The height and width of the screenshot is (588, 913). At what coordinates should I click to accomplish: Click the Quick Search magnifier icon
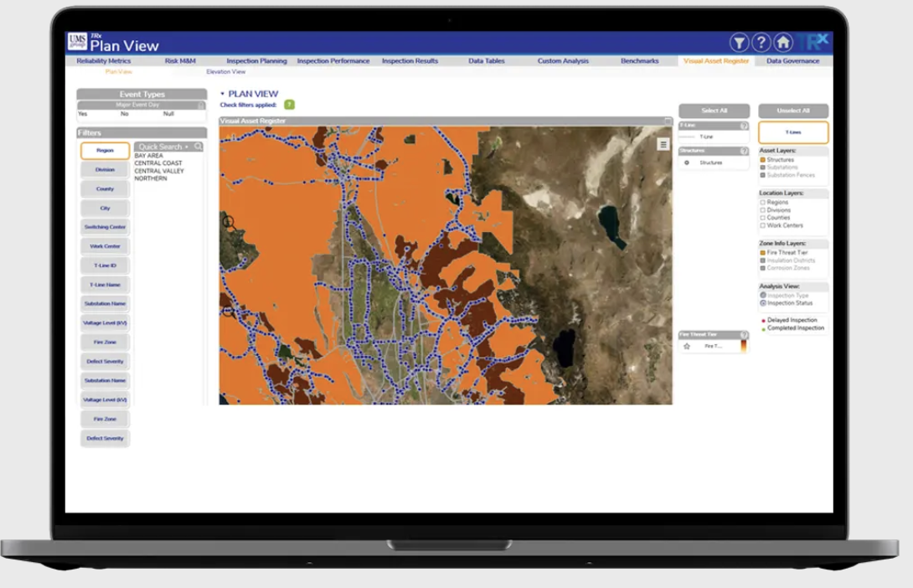coord(199,147)
